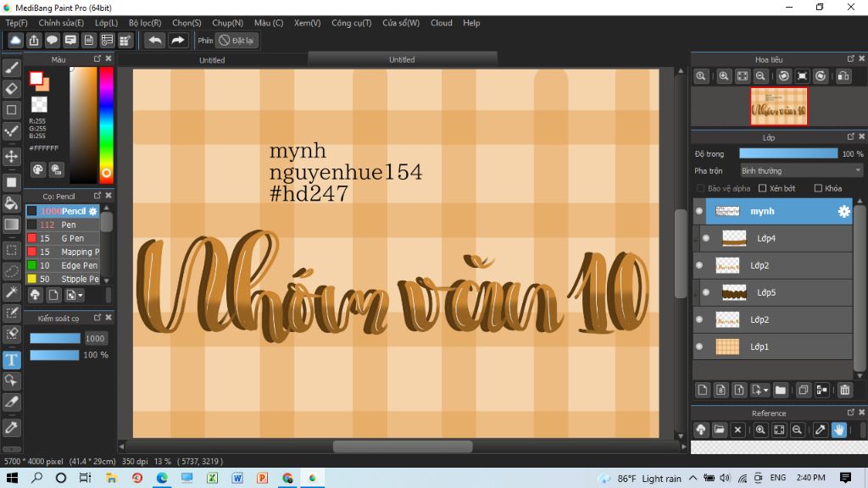Select the Edge Pen brush preset

point(63,265)
